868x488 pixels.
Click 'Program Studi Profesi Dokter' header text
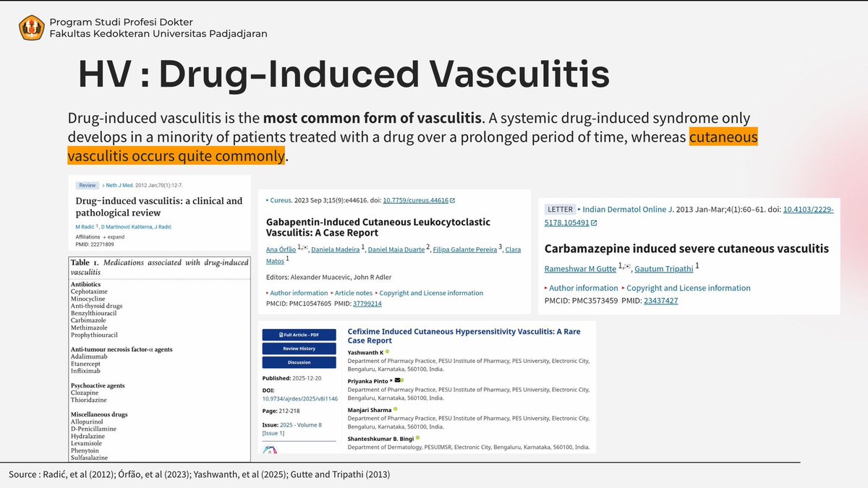click(x=122, y=22)
